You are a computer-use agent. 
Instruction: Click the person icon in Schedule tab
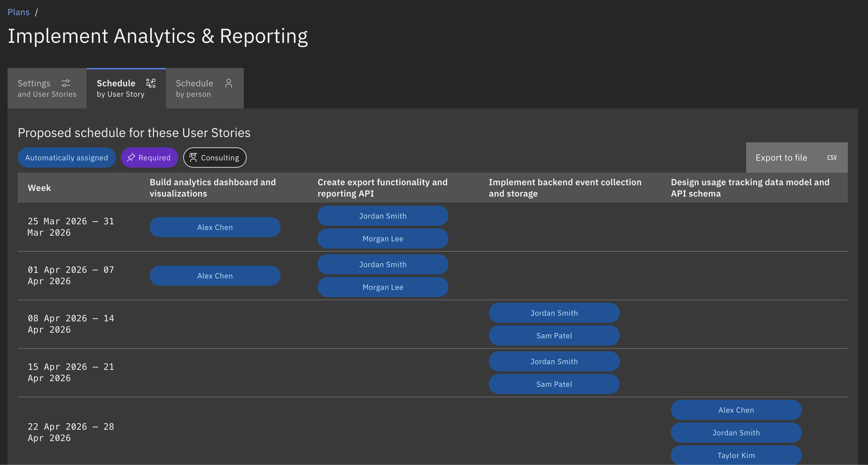(x=228, y=83)
